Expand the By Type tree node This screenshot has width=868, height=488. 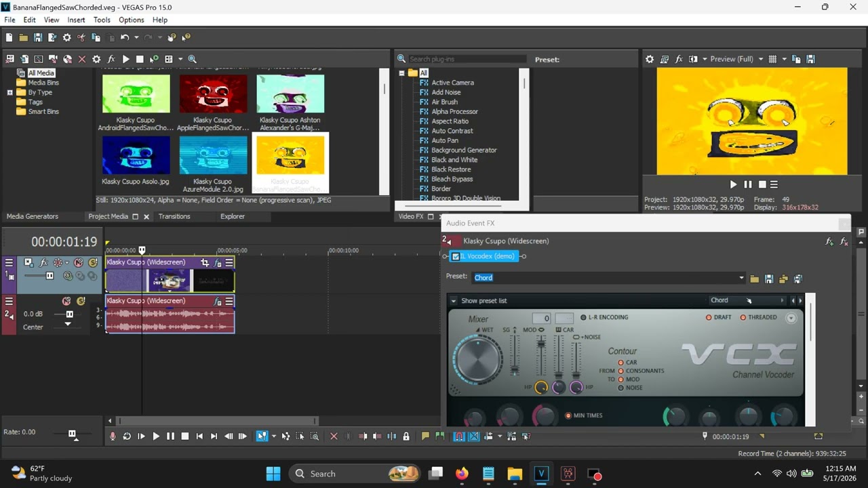(10, 92)
